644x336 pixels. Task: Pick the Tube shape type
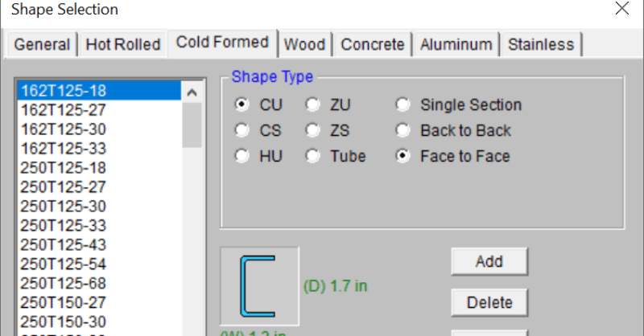[312, 156]
